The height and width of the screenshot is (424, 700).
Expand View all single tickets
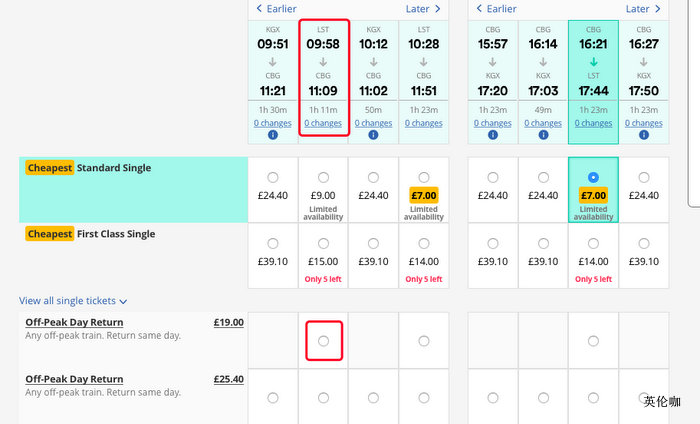(x=73, y=300)
